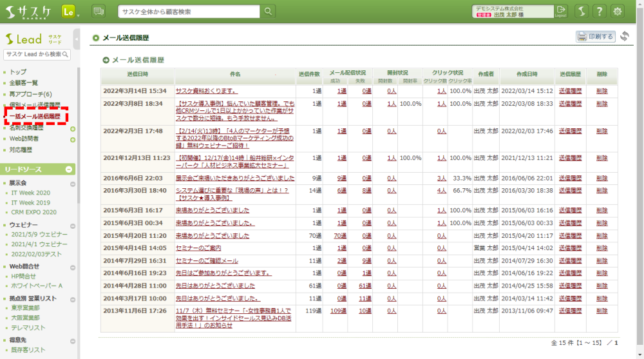Image resolution: width=644 pixels, height=359 pixels.
Task: Collapse the ウェビナー group in sidebar
Action: [x=73, y=225]
